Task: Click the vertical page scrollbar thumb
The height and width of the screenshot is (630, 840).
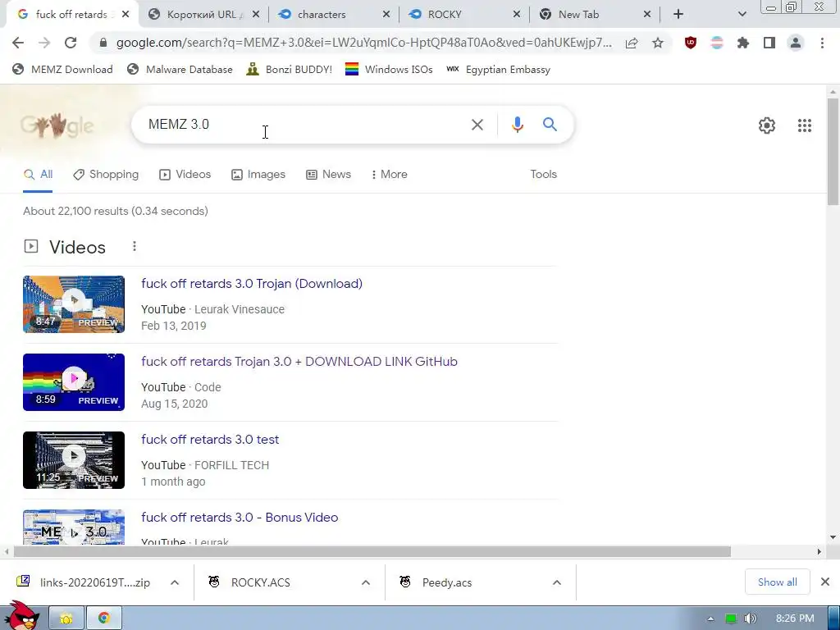Action: click(833, 152)
